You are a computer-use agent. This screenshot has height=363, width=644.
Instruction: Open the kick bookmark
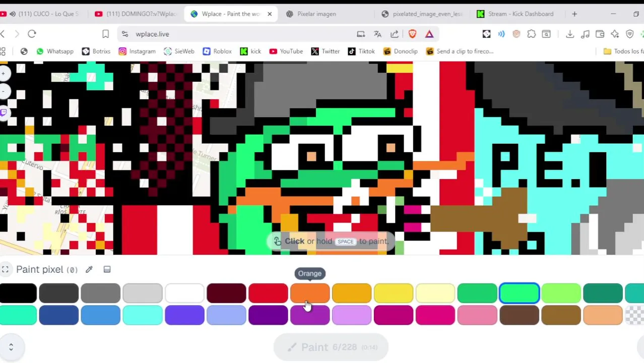[250, 51]
